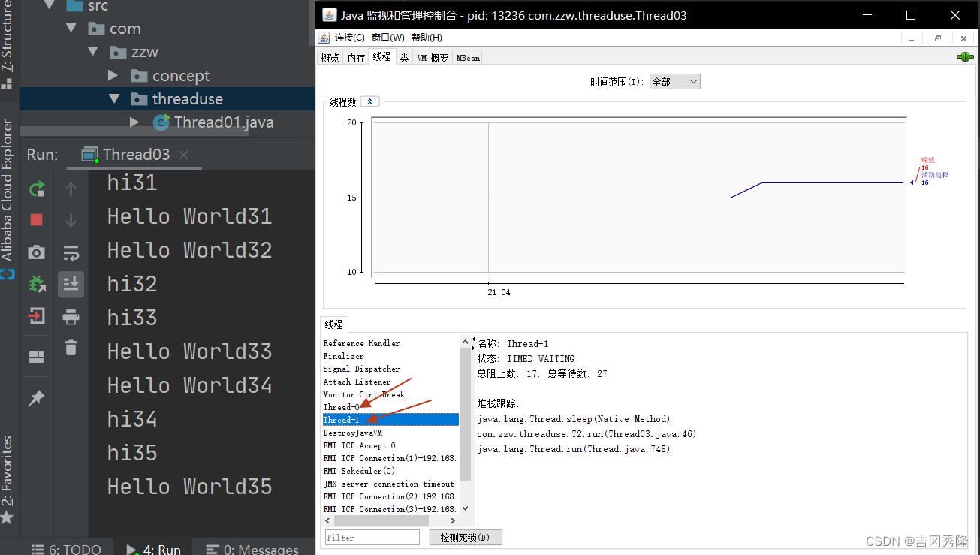Open the 0: Messages tool window
The width and height of the screenshot is (980, 555).
coord(252,549)
